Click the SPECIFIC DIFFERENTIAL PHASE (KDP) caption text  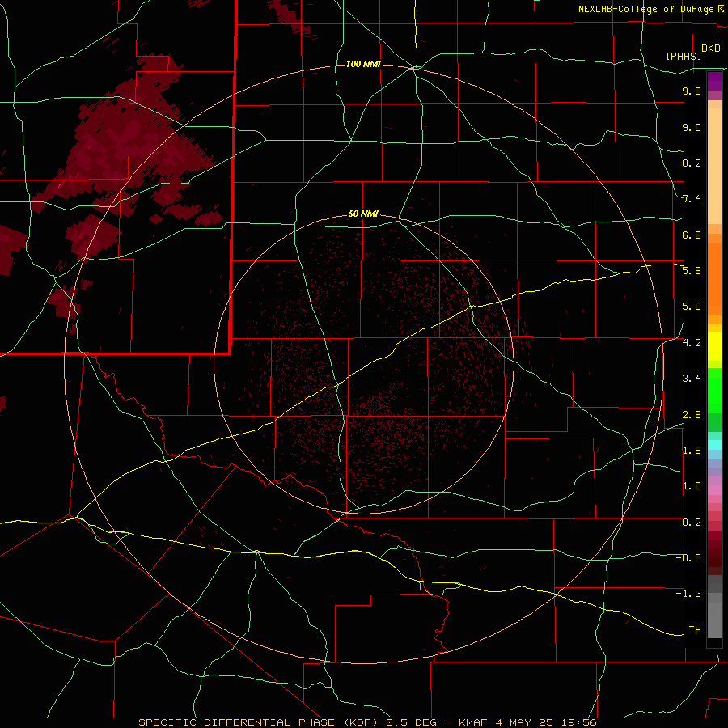(258, 722)
